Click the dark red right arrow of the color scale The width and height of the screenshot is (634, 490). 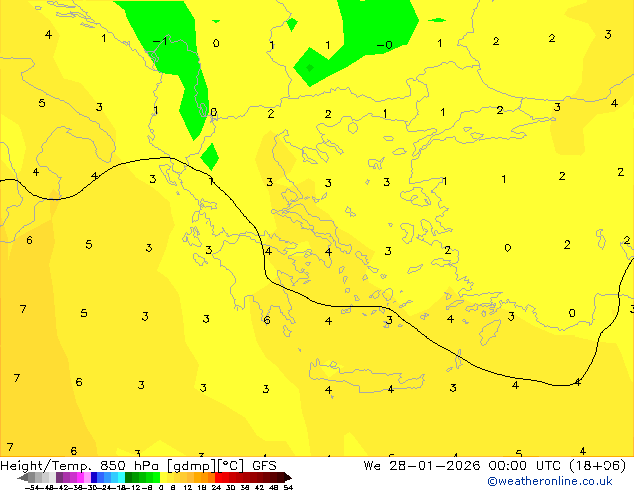(288, 478)
